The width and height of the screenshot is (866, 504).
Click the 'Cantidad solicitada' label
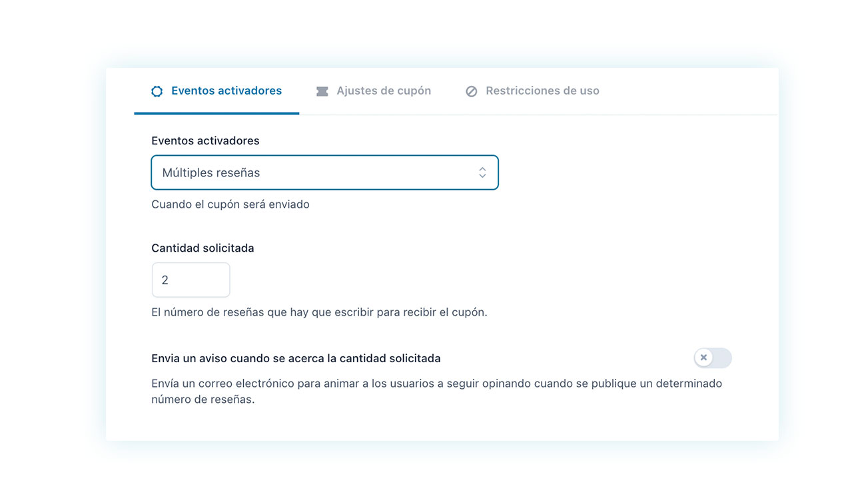[x=203, y=248]
